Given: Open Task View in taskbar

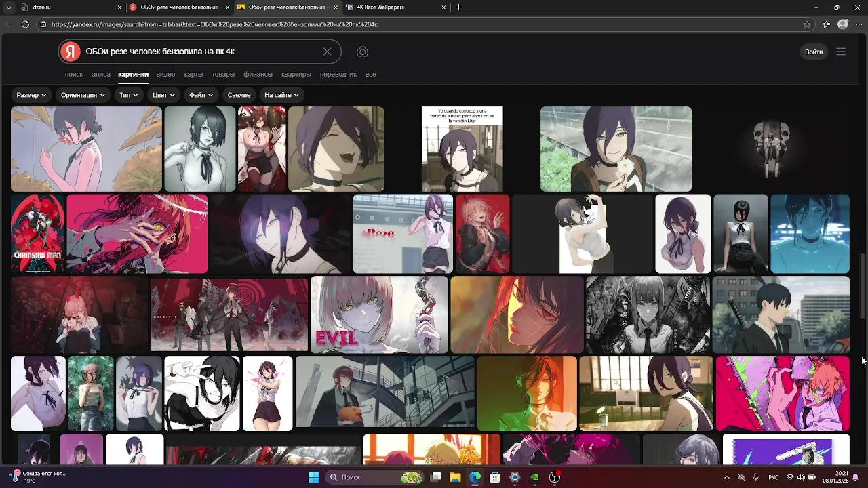Looking at the screenshot, I should click(x=436, y=477).
